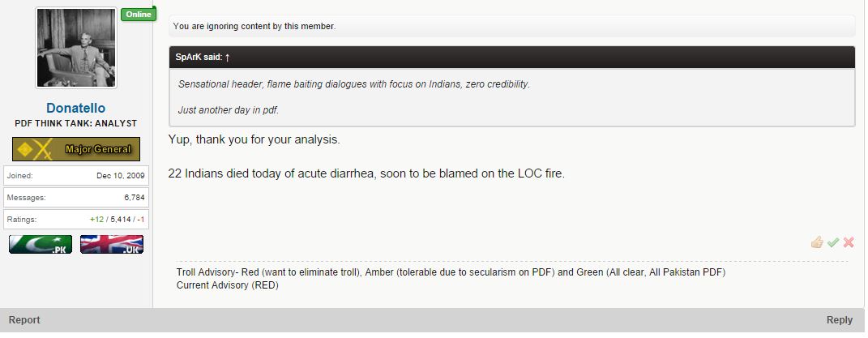Click the Pakistan flag badge
This screenshot has width=868, height=338.
[41, 244]
